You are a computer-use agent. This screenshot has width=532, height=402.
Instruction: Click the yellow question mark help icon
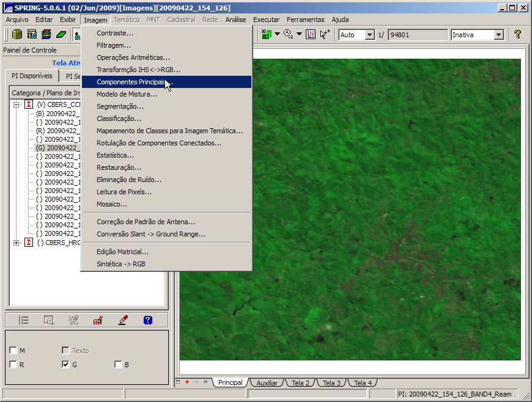[517, 35]
